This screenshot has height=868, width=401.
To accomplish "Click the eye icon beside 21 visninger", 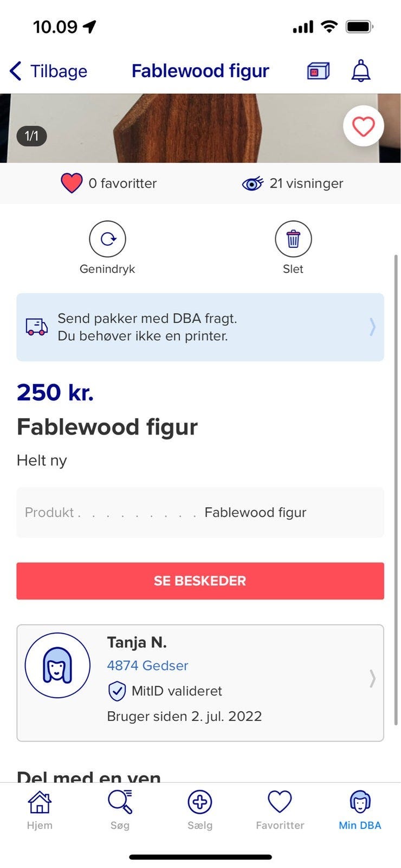I will pyautogui.click(x=253, y=184).
